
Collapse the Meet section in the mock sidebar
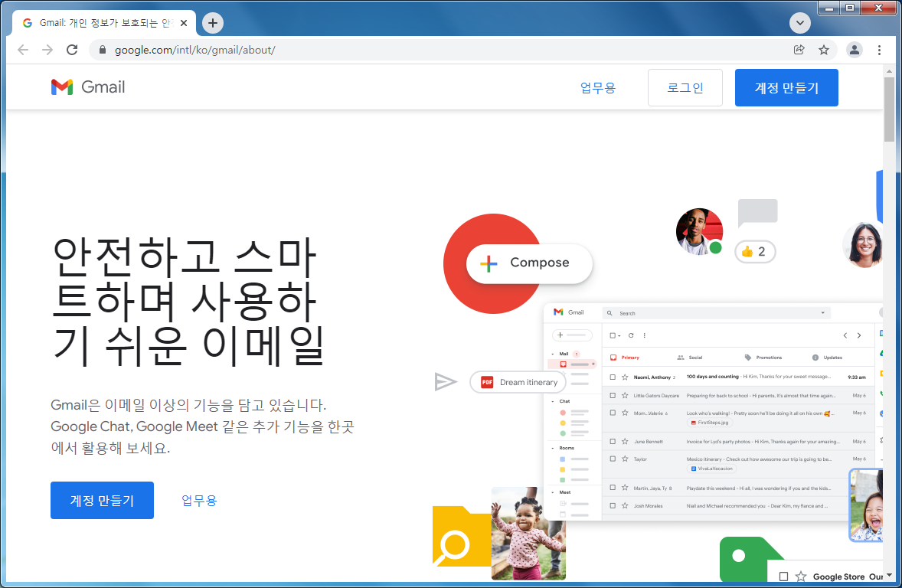tap(554, 492)
